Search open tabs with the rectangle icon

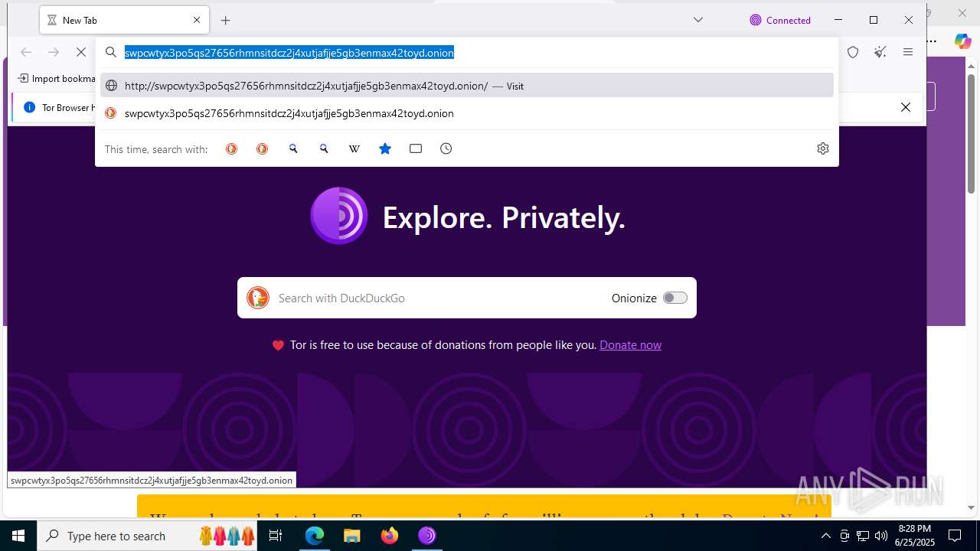click(416, 148)
